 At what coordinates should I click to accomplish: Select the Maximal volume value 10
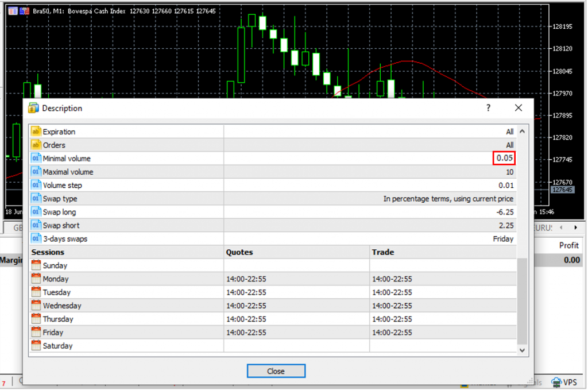(510, 172)
